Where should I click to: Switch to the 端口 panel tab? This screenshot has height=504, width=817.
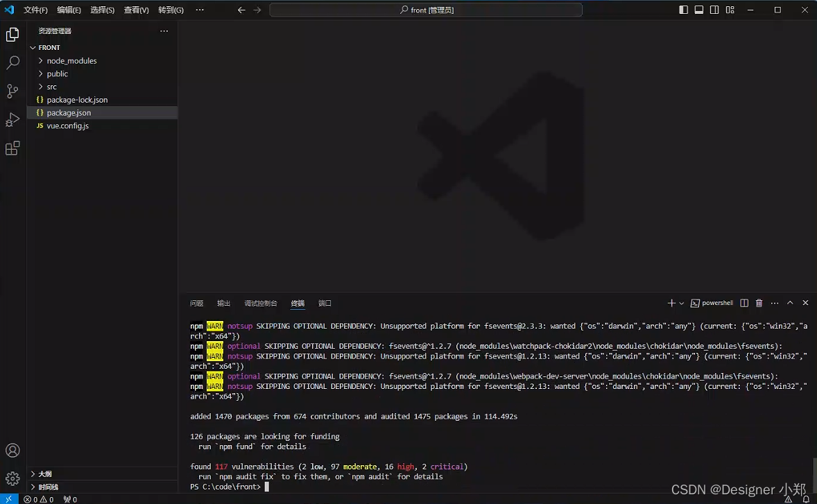pos(325,303)
